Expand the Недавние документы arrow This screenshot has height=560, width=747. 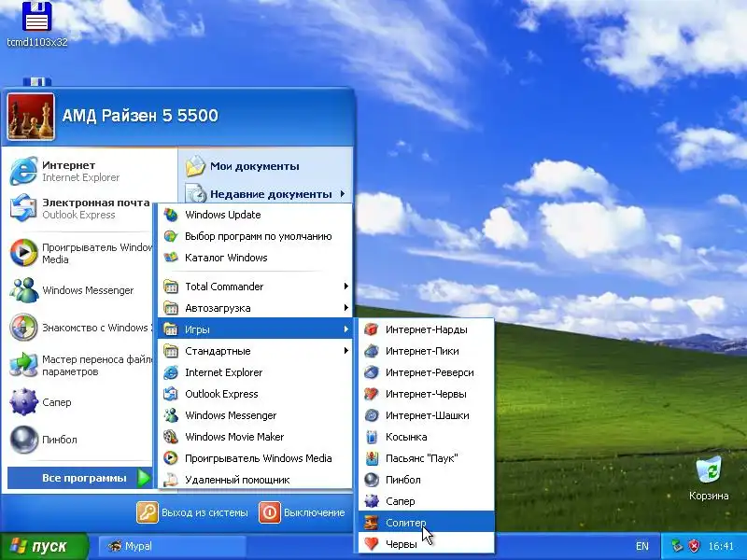343,194
